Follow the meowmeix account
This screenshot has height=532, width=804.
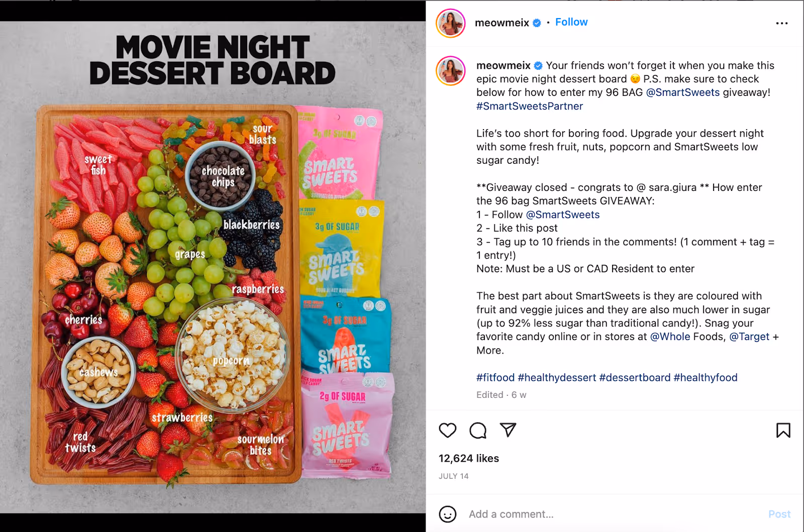click(x=571, y=22)
